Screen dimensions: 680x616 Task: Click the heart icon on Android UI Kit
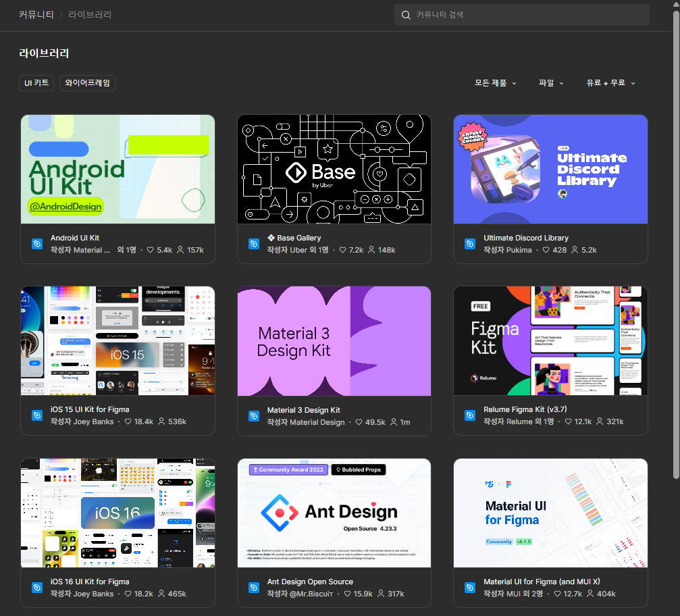pyautogui.click(x=151, y=250)
